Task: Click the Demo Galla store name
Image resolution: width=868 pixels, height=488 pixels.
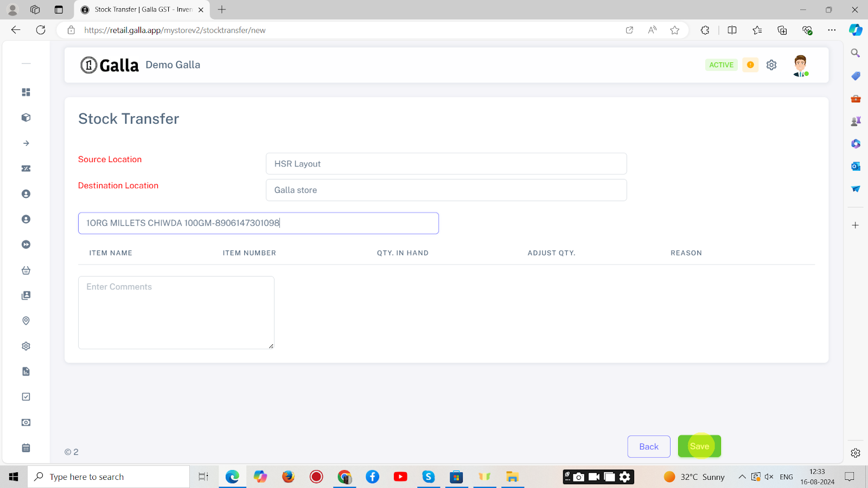Action: [x=173, y=65]
